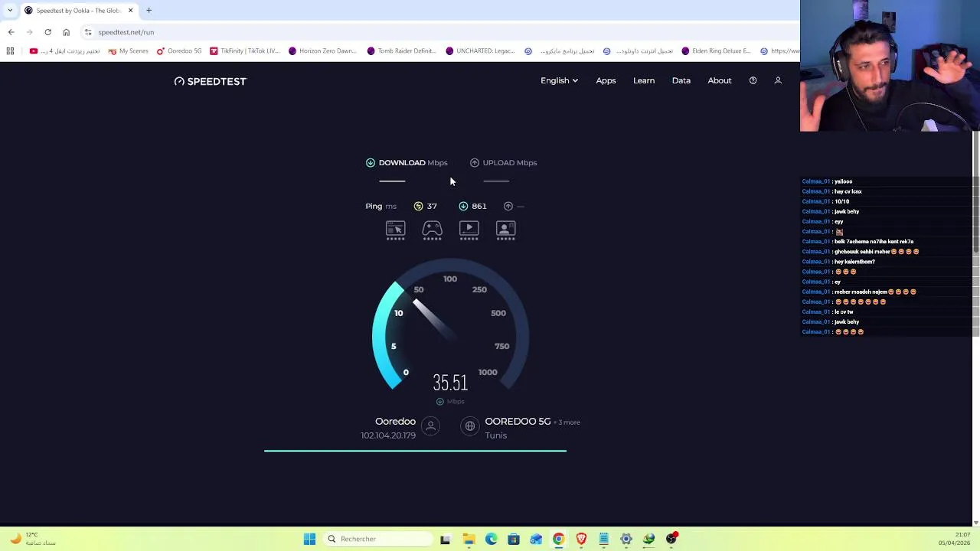Open the Elden Ring Deluxe bookmark
The width and height of the screenshot is (980, 551).
[717, 51]
